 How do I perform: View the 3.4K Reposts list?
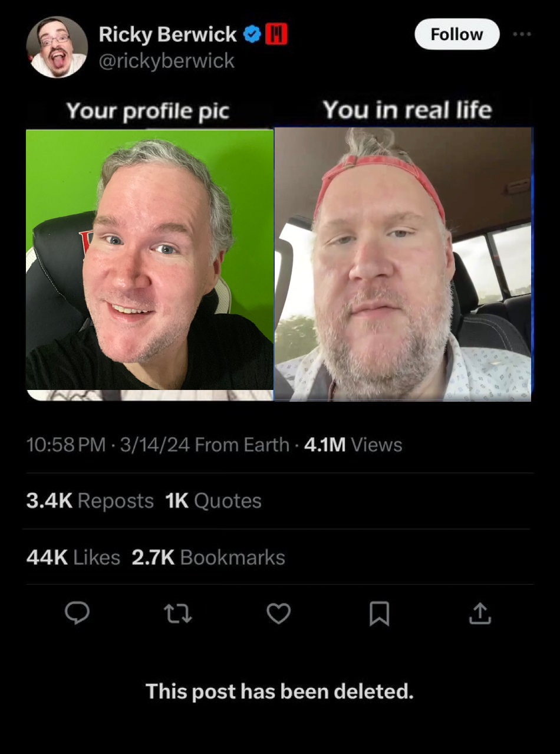[90, 501]
